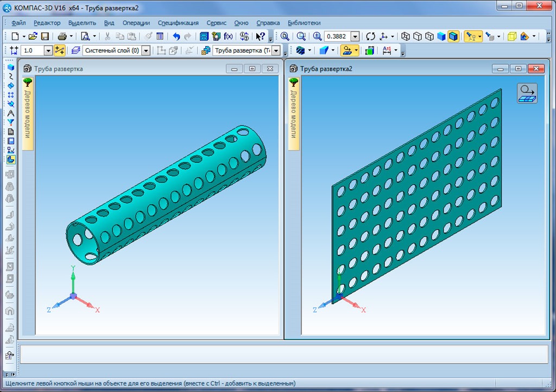Toggle shaded-with-edges display mode
The height and width of the screenshot is (392, 556).
tap(453, 36)
